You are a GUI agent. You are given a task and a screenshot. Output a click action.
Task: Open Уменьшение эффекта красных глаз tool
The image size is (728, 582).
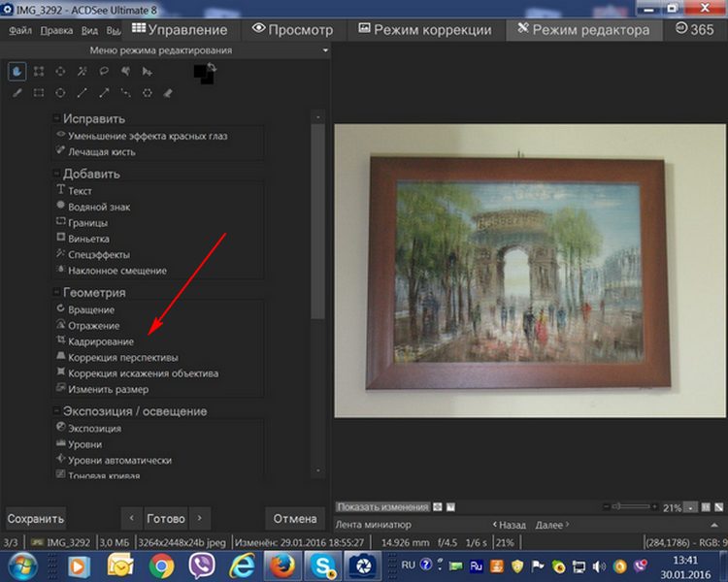(142, 136)
